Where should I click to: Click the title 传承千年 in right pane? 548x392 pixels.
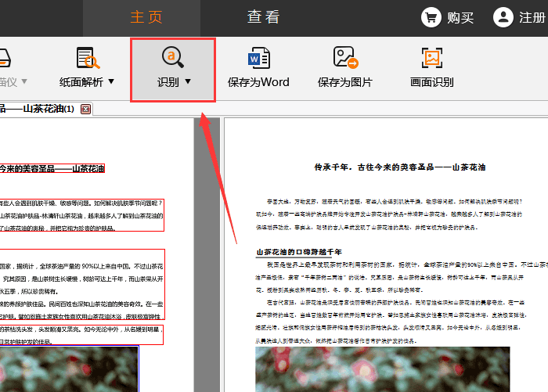(400, 167)
